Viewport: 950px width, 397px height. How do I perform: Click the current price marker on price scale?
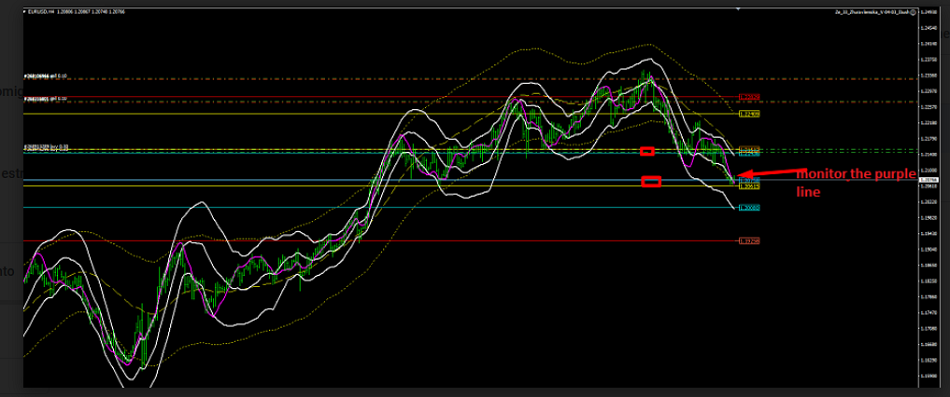point(929,180)
